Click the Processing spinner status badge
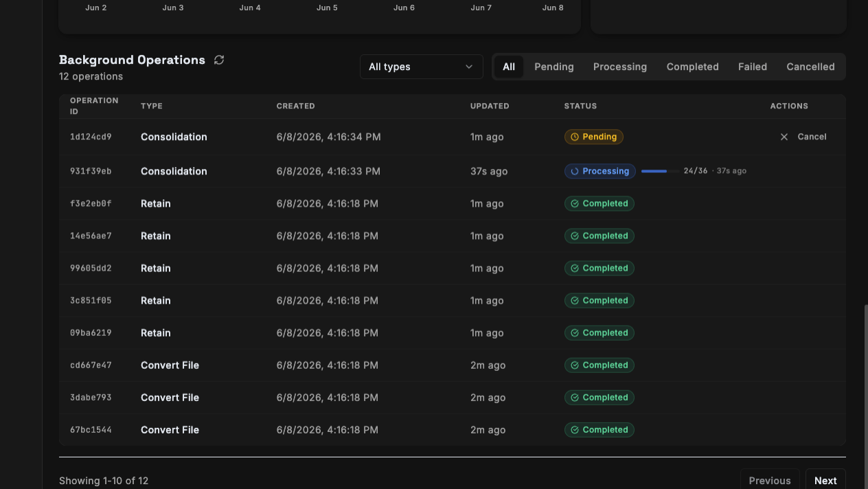Screen dimensions: 868x489 point(600,171)
